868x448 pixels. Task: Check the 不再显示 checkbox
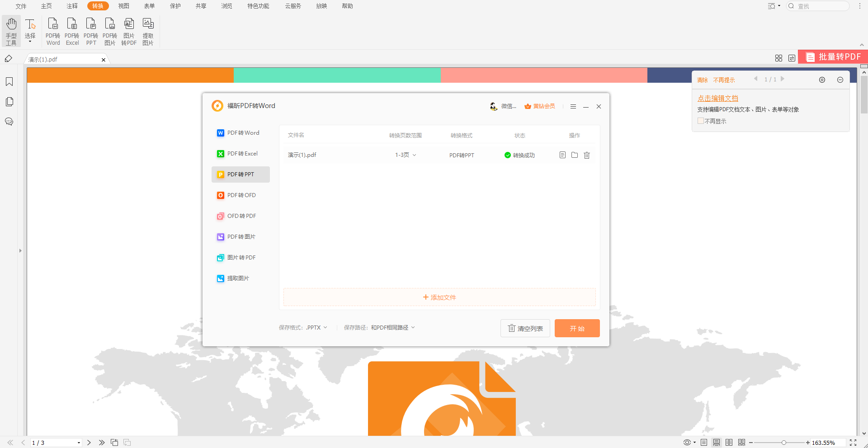pos(701,121)
